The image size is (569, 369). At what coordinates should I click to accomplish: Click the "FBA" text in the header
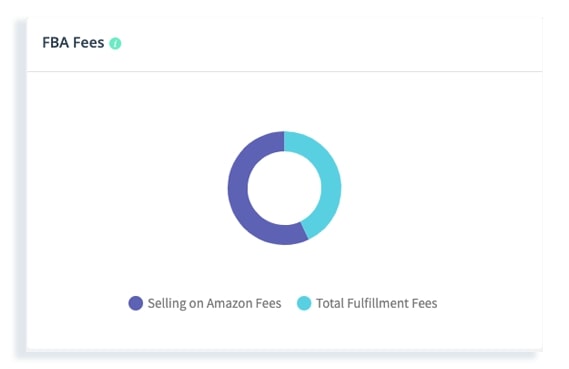[x=56, y=43]
